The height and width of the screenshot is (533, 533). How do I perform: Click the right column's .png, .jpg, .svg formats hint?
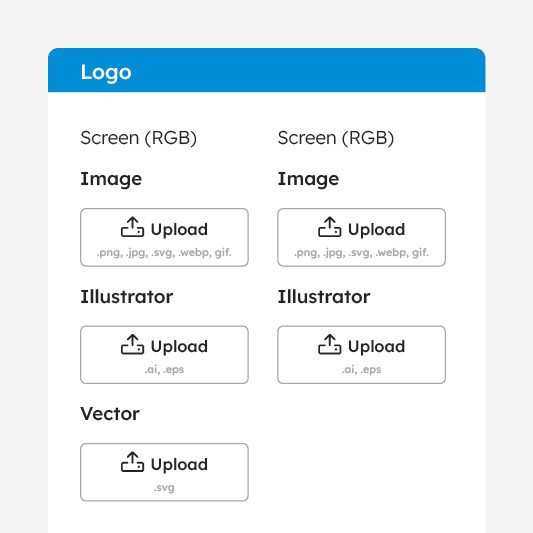[x=361, y=253]
